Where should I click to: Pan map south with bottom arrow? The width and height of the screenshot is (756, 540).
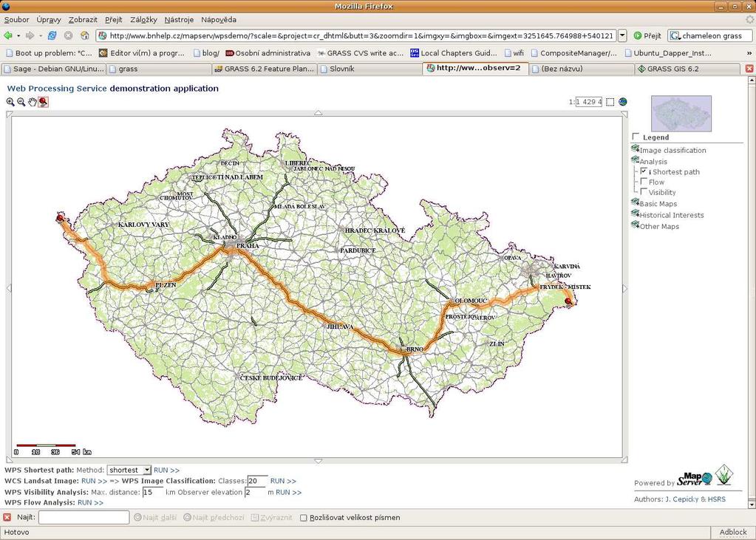pos(318,461)
